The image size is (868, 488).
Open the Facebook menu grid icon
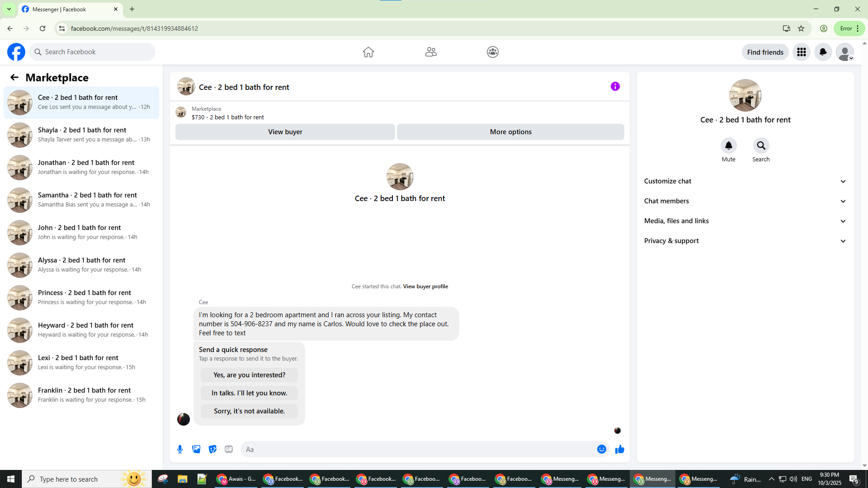click(x=802, y=52)
